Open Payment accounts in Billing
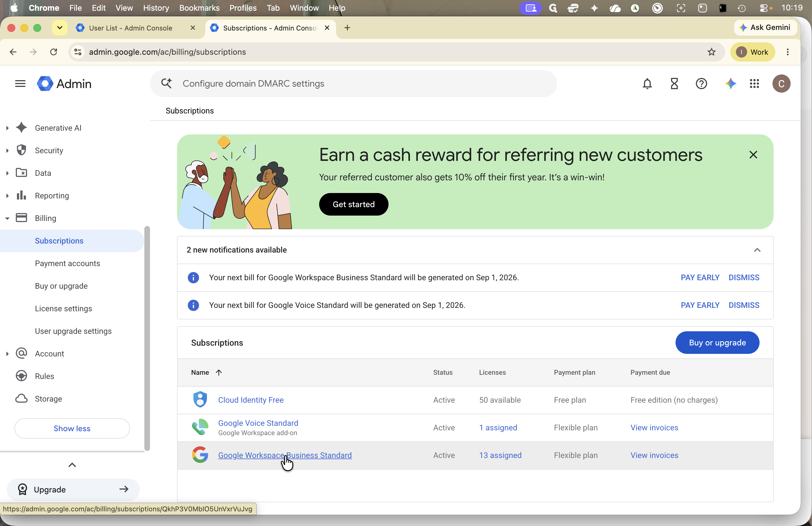Image resolution: width=812 pixels, height=526 pixels. pos(68,263)
